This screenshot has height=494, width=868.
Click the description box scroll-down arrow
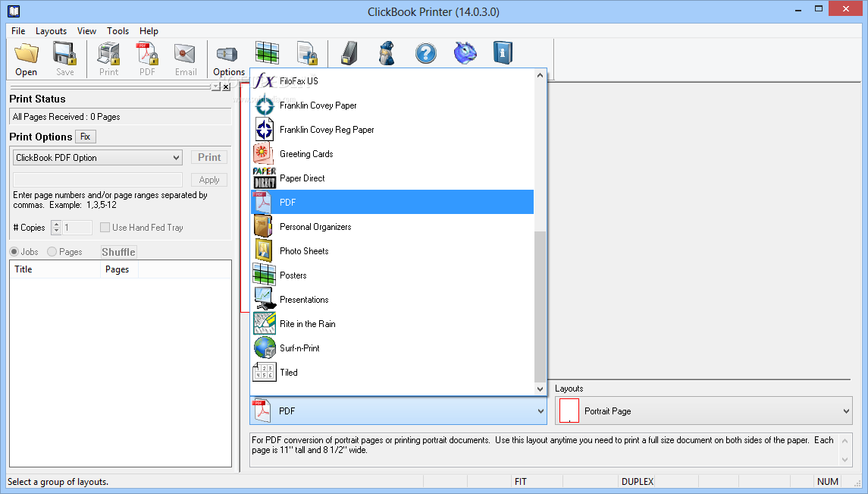point(844,460)
